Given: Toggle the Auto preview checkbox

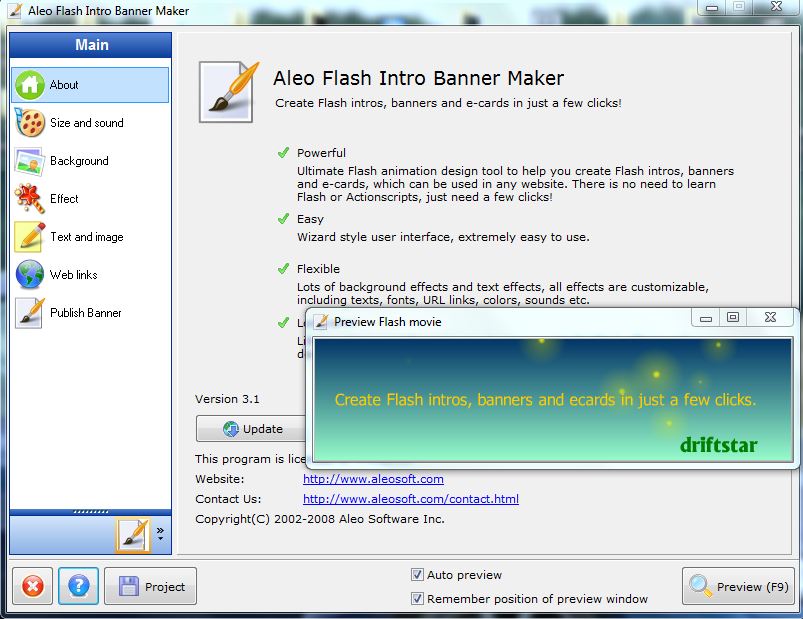Looking at the screenshot, I should point(417,574).
